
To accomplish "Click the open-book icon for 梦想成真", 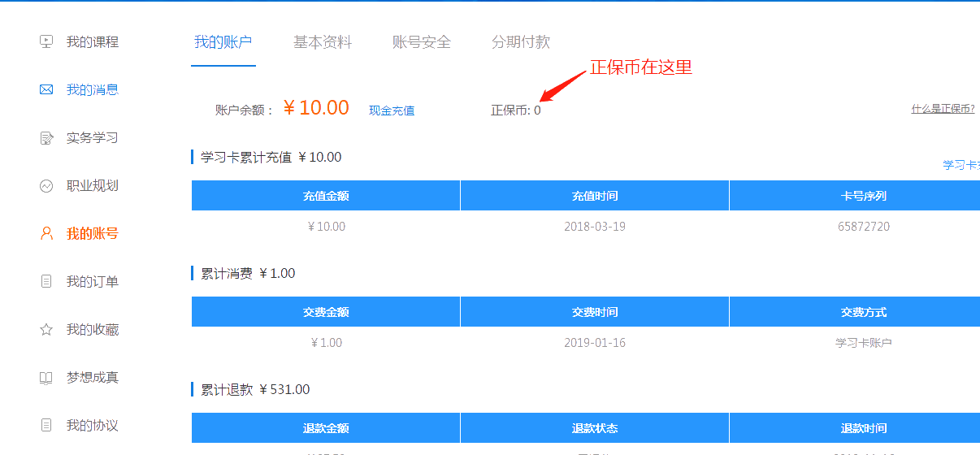I will coord(46,378).
